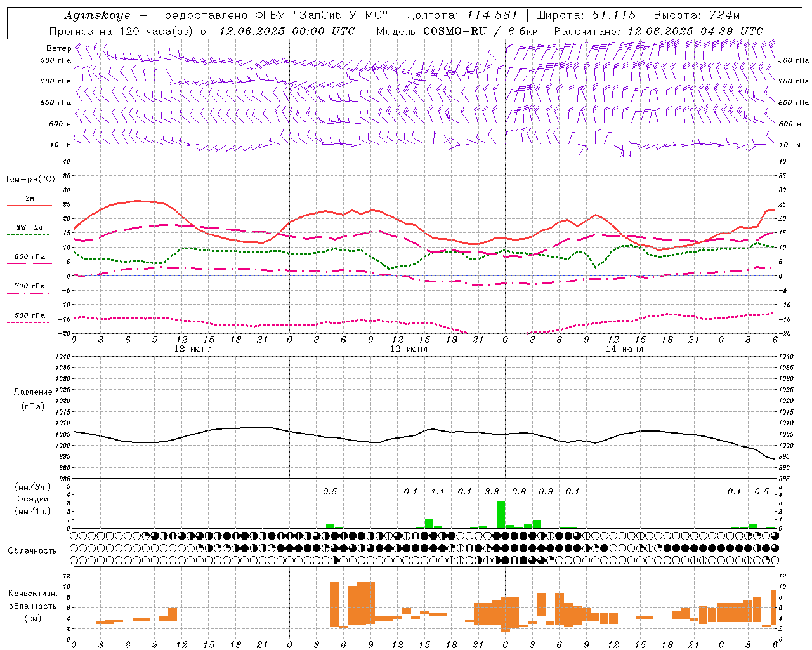Select the "(мм/3ч.)" precipitation unit label
The width and height of the screenshot is (812, 650).
tap(32, 487)
